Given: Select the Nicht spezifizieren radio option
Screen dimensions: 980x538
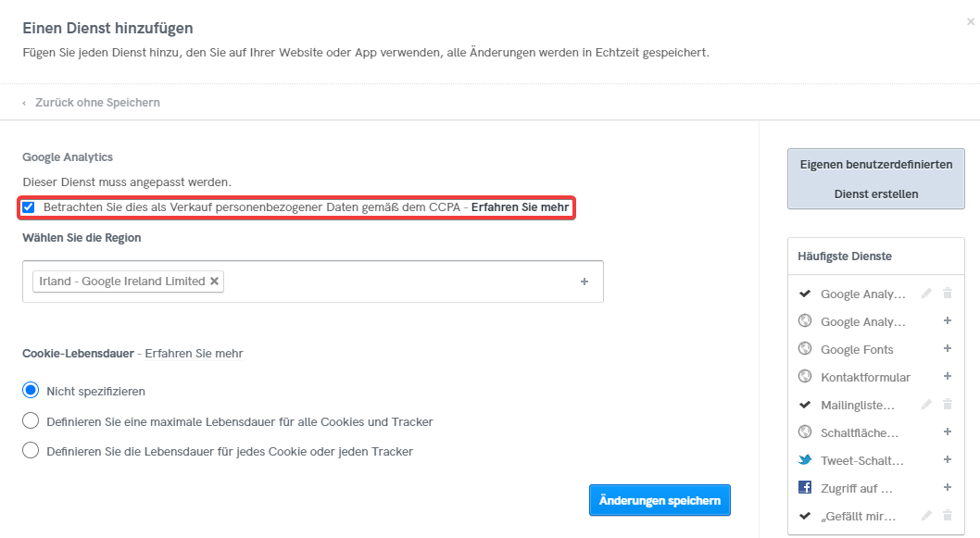Looking at the screenshot, I should pos(31,391).
